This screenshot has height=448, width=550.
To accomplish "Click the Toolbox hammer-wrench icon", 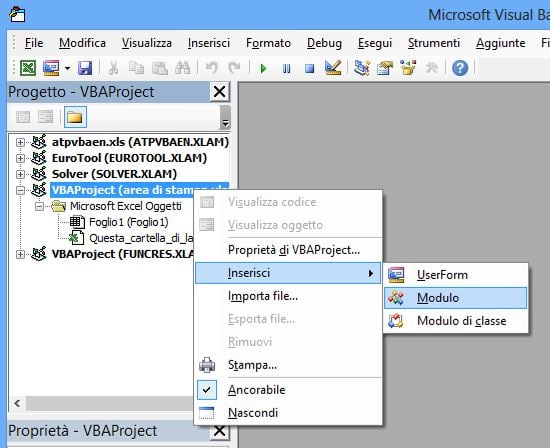I will point(431,68).
